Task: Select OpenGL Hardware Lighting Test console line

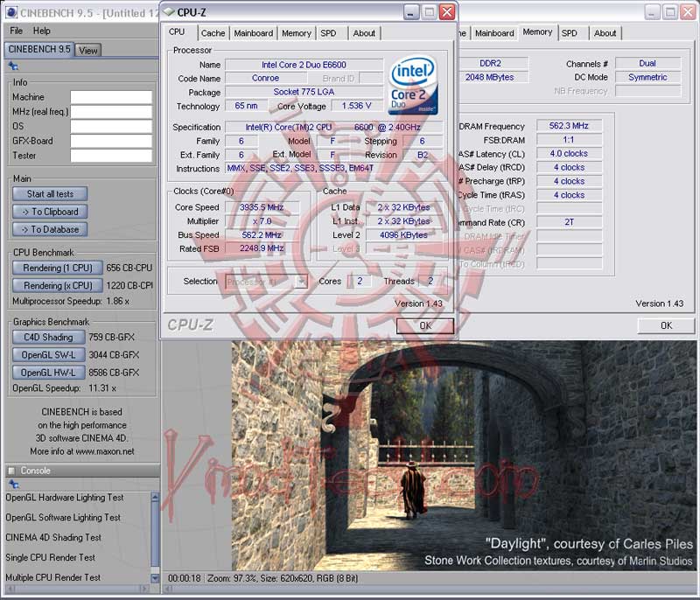Action: click(x=64, y=498)
